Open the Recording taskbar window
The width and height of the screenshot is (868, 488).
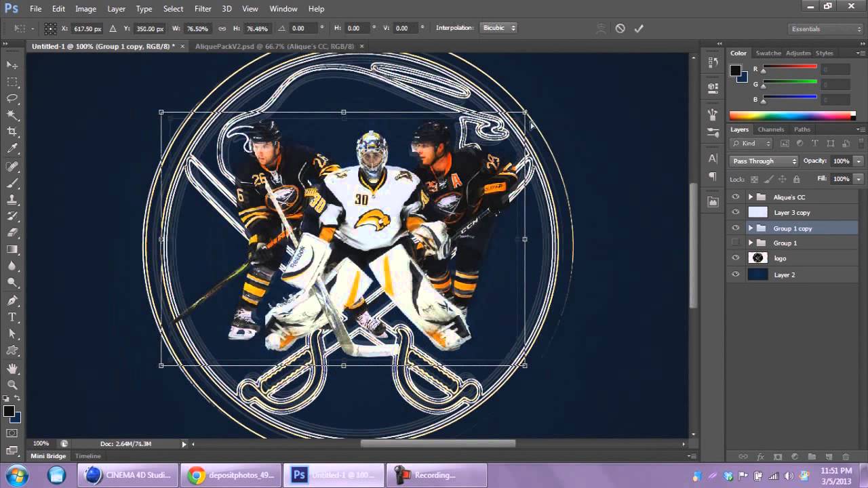pos(437,475)
